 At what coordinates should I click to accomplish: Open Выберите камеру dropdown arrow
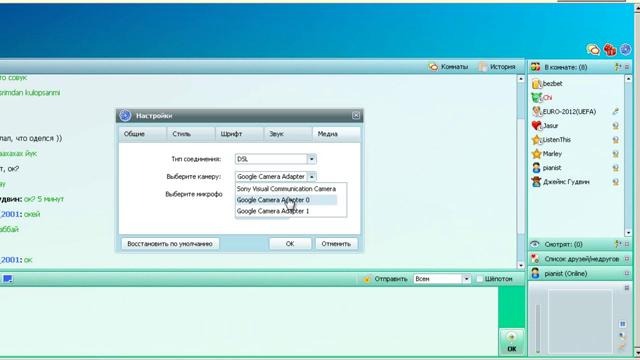(x=311, y=177)
